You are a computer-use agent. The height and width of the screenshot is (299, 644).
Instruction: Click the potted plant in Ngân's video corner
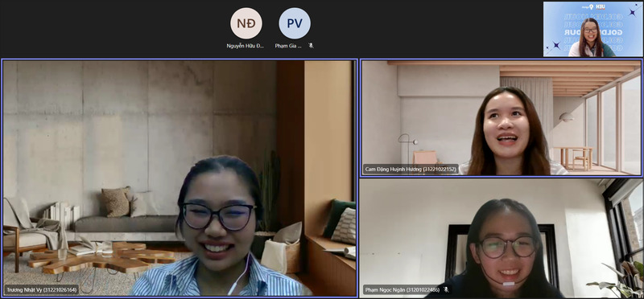[618, 280]
